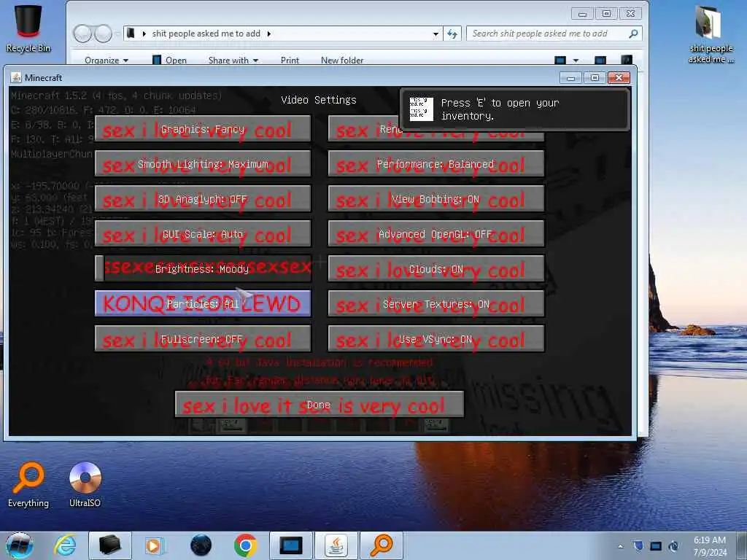Click the dark globe taskbar icon
The image size is (747, 560).
(x=201, y=545)
